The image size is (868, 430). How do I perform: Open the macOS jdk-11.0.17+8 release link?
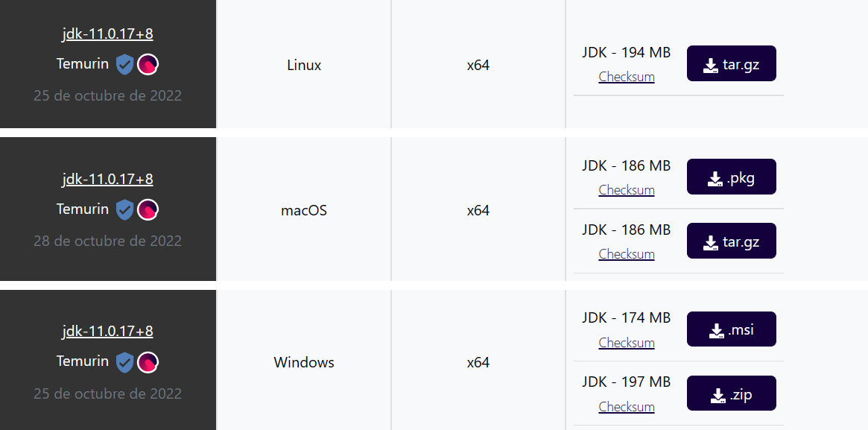click(x=107, y=180)
